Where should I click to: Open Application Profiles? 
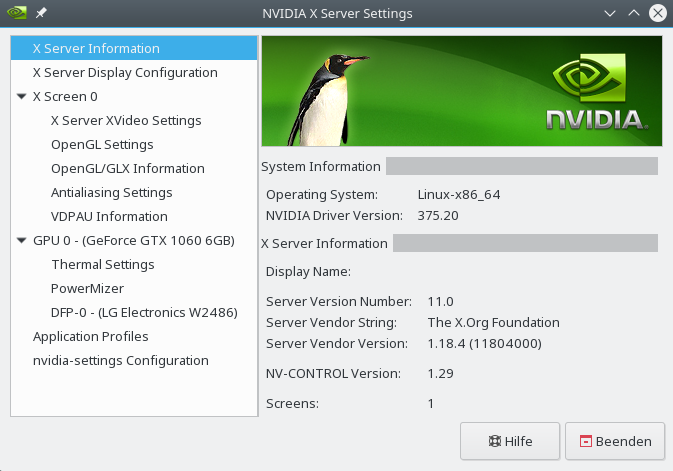point(134,337)
